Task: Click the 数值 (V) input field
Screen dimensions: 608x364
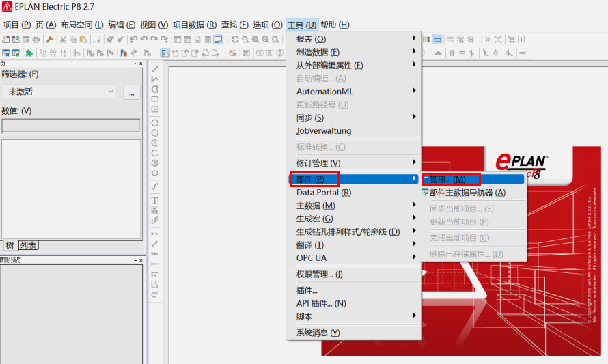Action: [x=70, y=126]
